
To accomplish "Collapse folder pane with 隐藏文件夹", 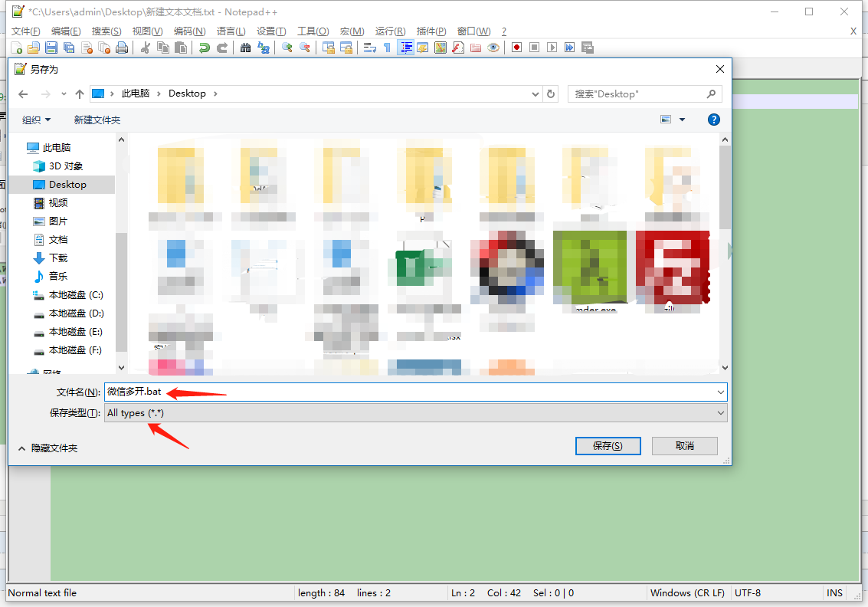I will [x=48, y=448].
